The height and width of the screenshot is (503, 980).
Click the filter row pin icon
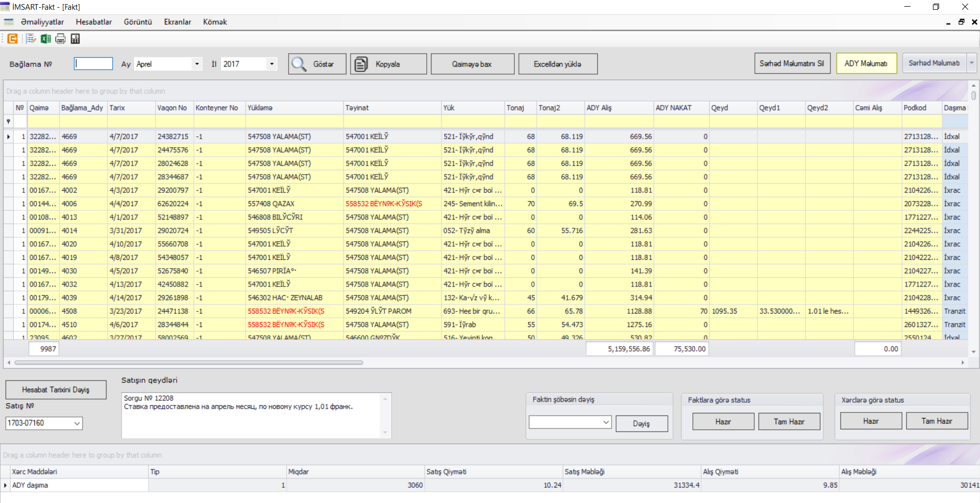(x=8, y=121)
